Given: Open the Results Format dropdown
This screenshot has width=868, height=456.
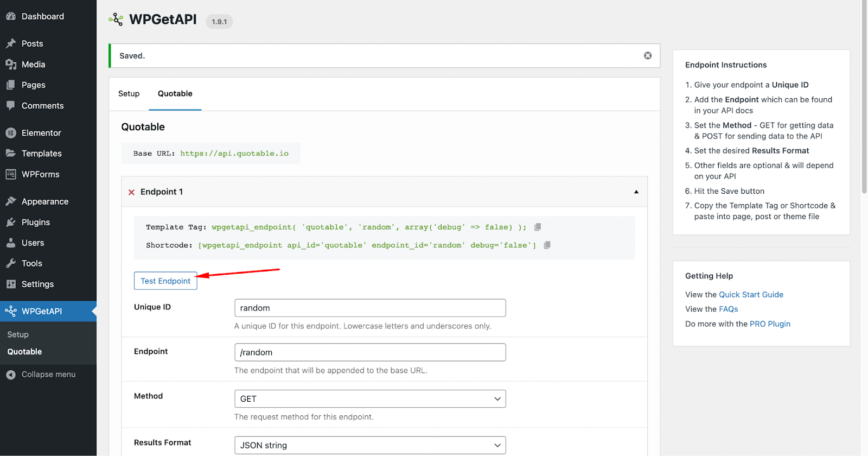Looking at the screenshot, I should tap(370, 445).
